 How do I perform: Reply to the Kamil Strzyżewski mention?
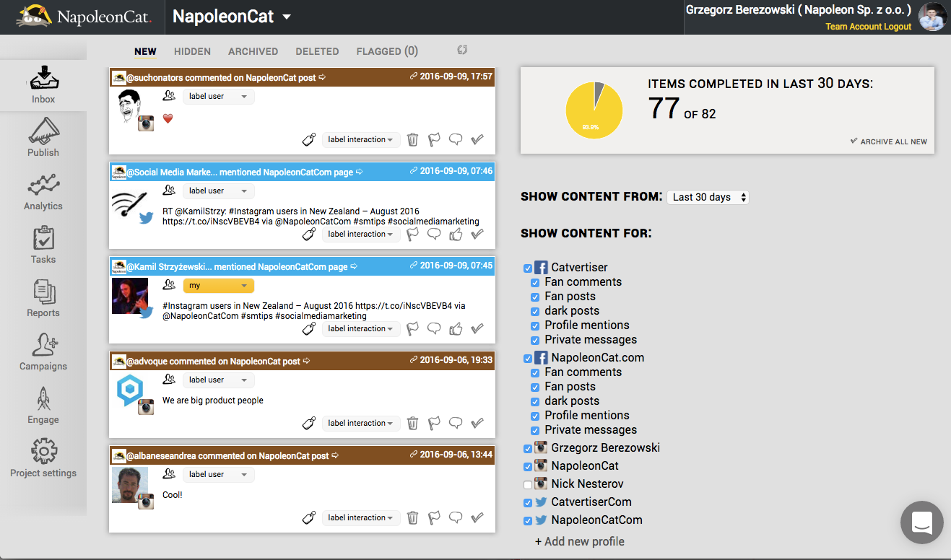pyautogui.click(x=434, y=328)
